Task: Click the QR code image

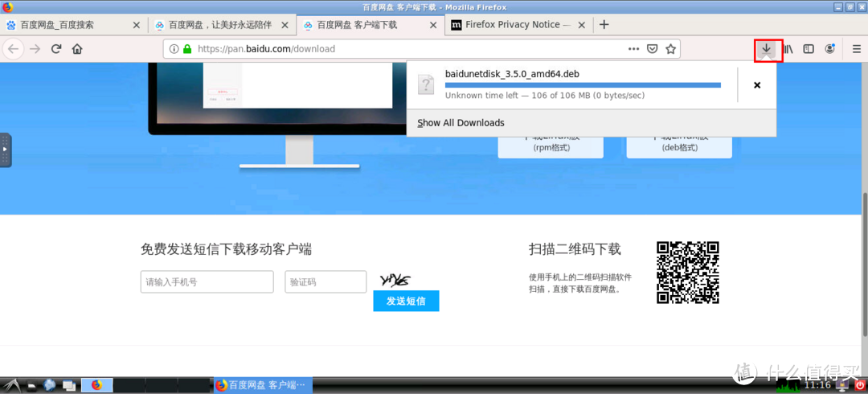Action: coord(687,273)
